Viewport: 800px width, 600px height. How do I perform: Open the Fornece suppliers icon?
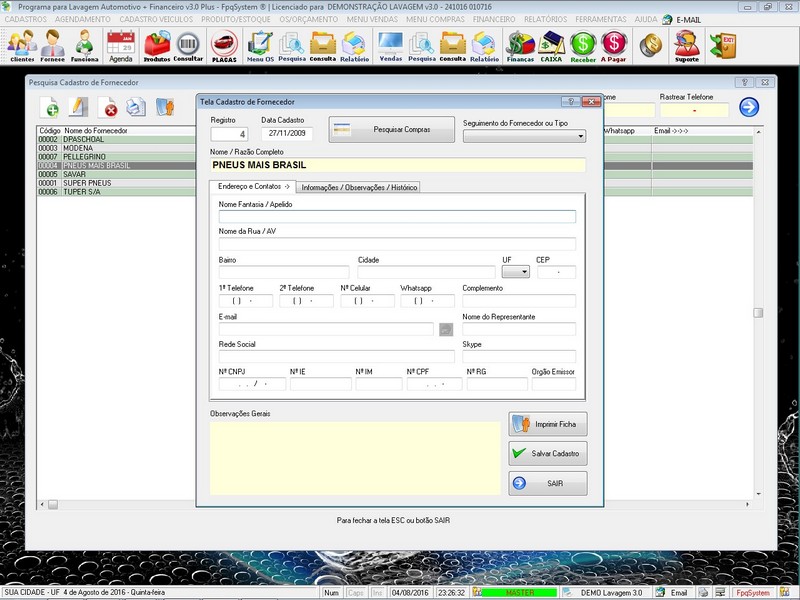coord(53,46)
